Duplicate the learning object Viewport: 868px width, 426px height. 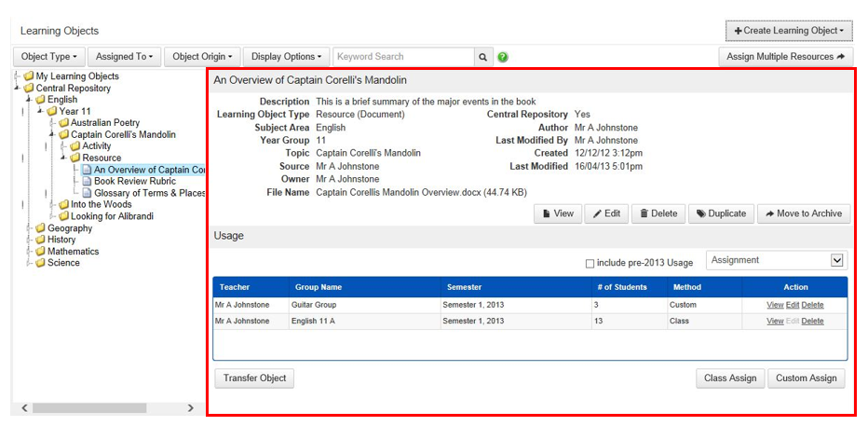(721, 213)
